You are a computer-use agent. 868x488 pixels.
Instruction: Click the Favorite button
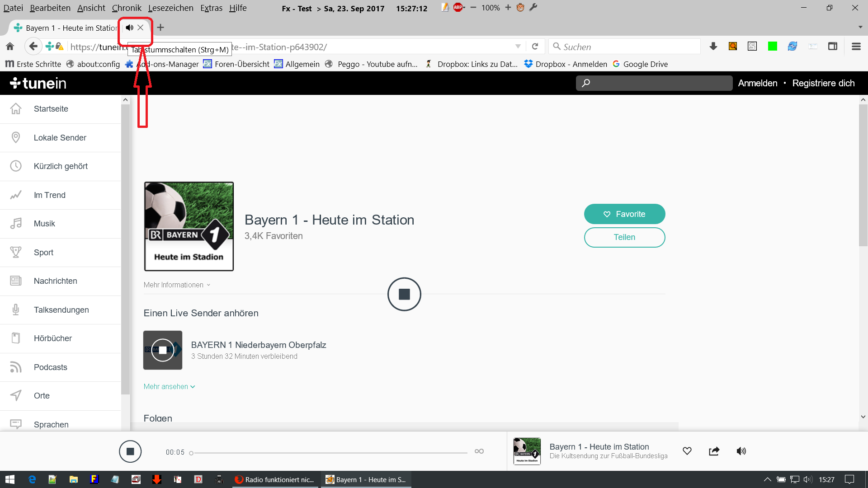[x=624, y=214]
